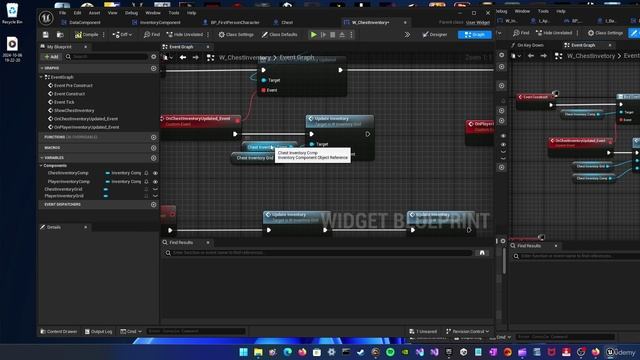Open the Content Drawer
The height and width of the screenshot is (360, 640).
coord(58,331)
